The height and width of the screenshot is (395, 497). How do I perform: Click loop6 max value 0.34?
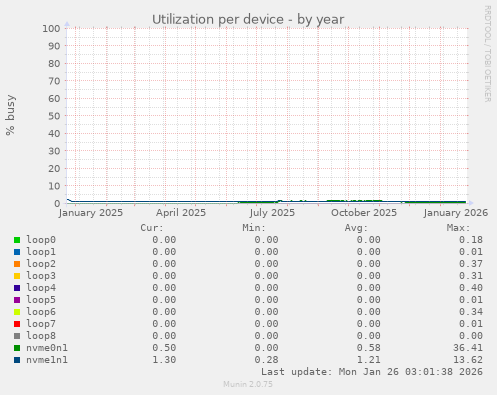(471, 312)
